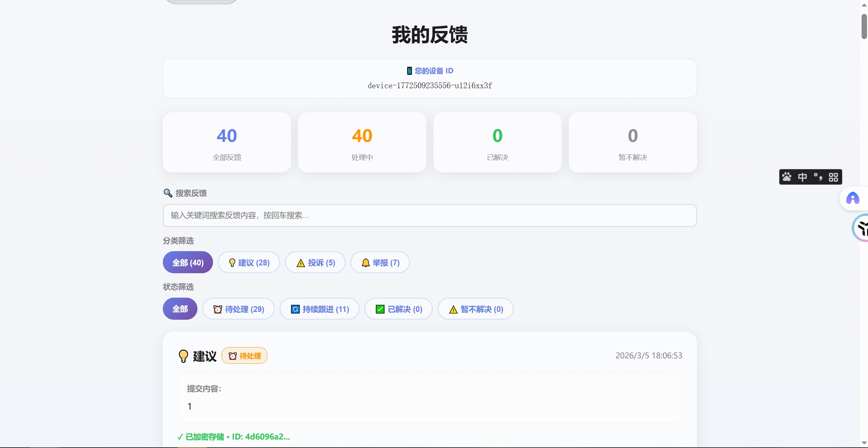Toggle the 已解决 (0) status filter
The height and width of the screenshot is (448, 868).
click(398, 309)
